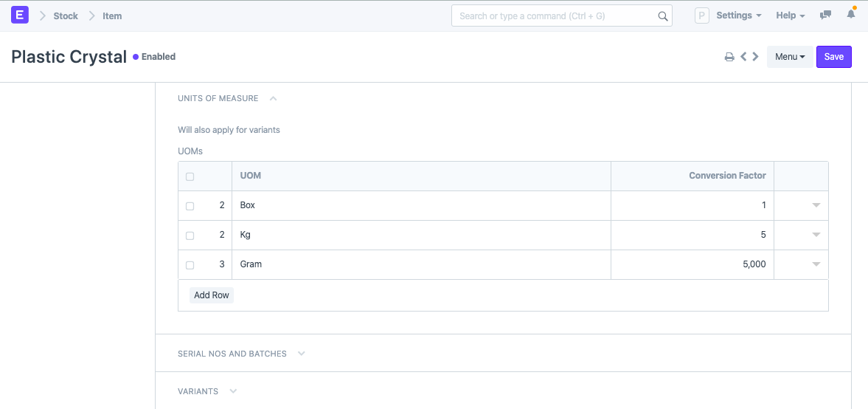Image resolution: width=868 pixels, height=409 pixels.
Task: Go to next item with right arrow
Action: [x=755, y=57]
